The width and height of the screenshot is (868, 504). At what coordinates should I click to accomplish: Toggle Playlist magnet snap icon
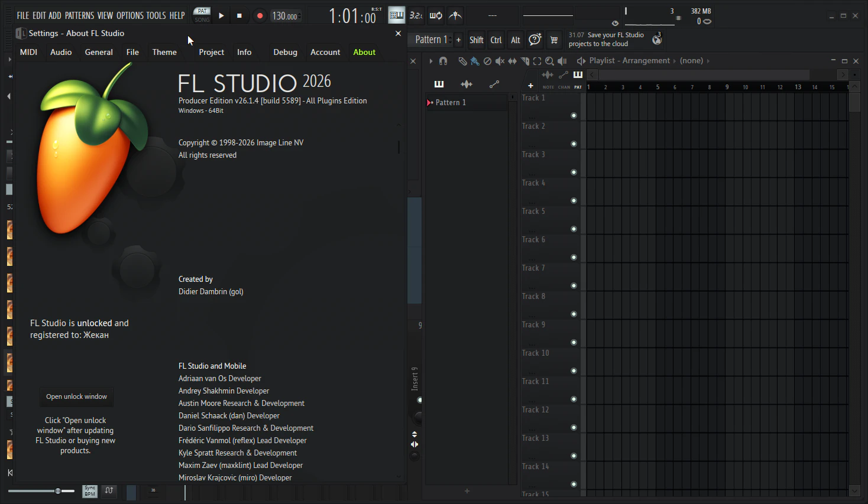[443, 61]
